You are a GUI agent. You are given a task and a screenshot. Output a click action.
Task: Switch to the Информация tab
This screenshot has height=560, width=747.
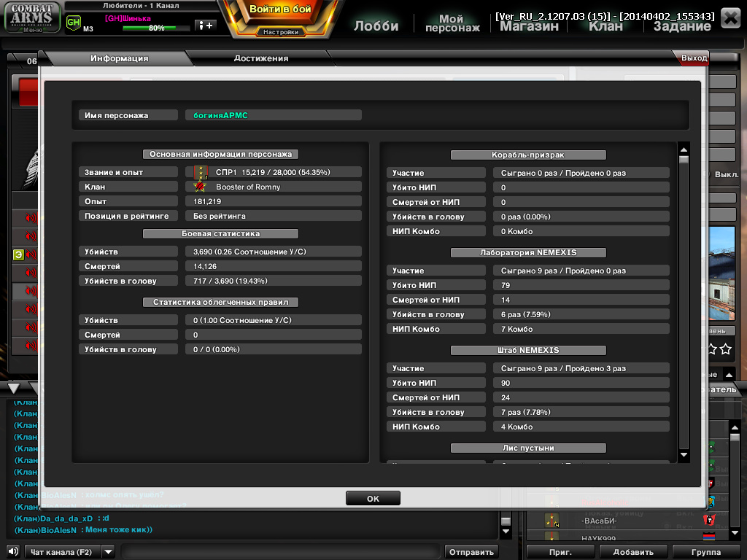pyautogui.click(x=119, y=58)
